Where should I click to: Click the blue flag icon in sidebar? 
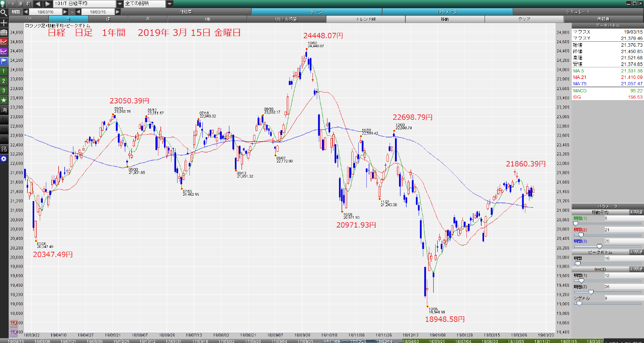[x=4, y=61]
